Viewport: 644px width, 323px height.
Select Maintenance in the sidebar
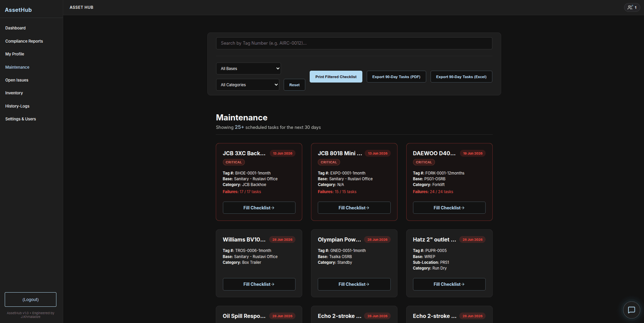coord(17,67)
